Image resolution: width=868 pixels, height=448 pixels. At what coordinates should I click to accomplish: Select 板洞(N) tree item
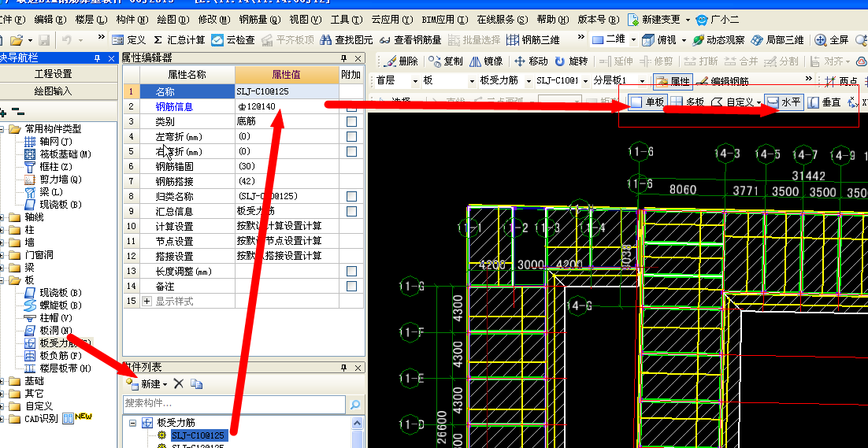[48, 331]
